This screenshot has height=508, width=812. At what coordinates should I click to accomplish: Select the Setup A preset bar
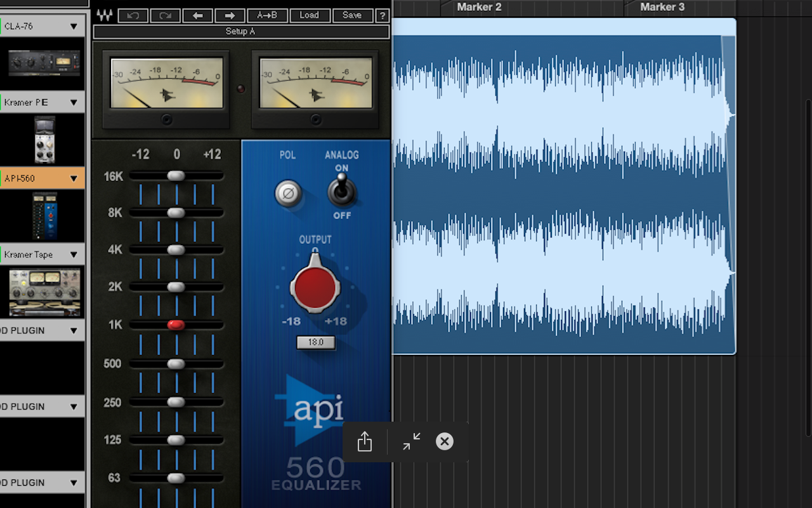(241, 32)
